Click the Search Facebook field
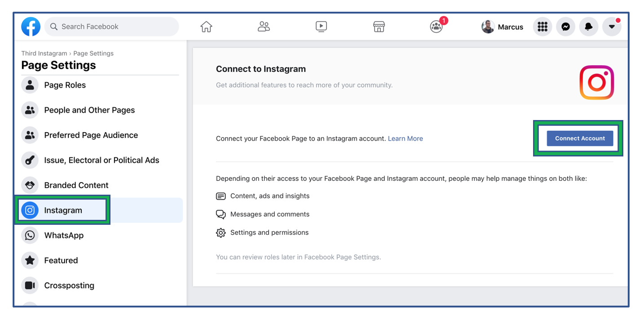This screenshot has height=321, width=644. 111,27
